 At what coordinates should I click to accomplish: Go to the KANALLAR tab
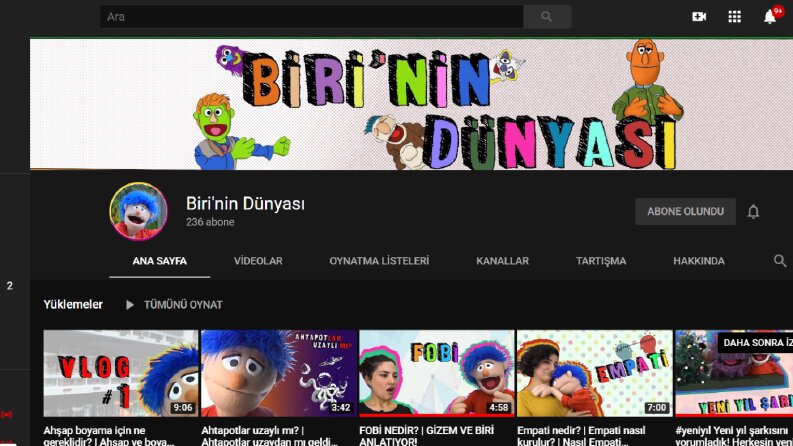(x=502, y=261)
